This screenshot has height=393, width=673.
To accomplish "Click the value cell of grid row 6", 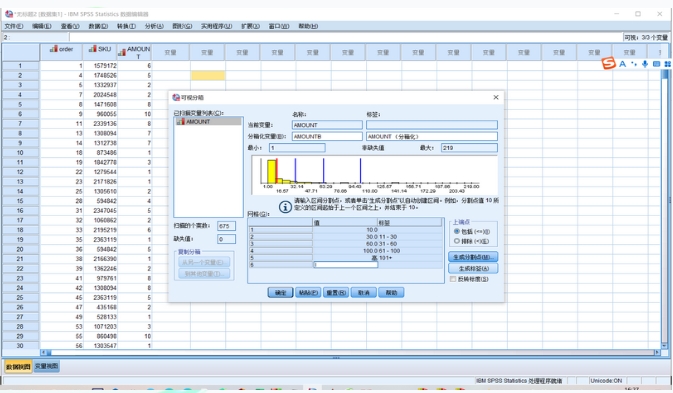I will [346, 265].
